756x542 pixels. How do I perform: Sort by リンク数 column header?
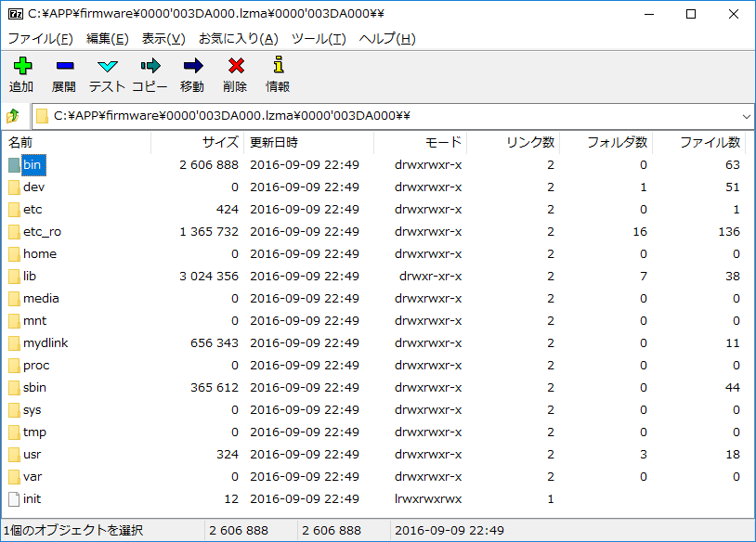click(513, 142)
